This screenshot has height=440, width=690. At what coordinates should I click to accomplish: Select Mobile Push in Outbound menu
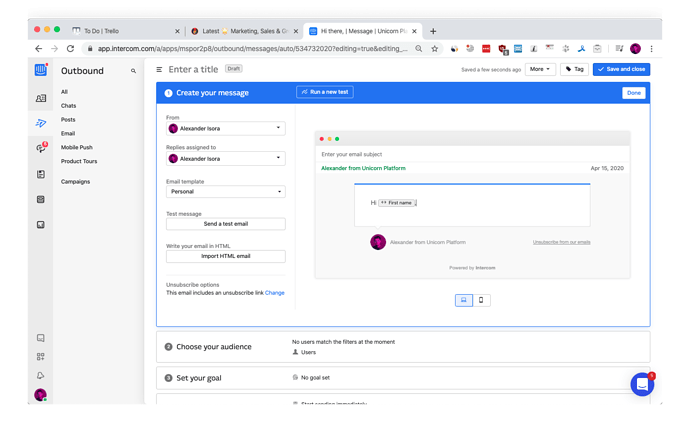(77, 147)
